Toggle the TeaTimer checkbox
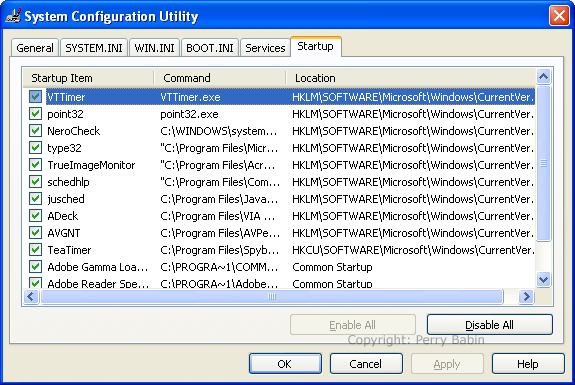 coord(35,250)
